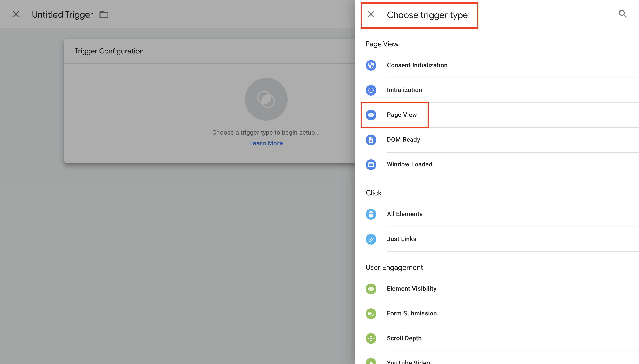Select Just Links click trigger
This screenshot has width=639, height=364.
(x=497, y=239)
